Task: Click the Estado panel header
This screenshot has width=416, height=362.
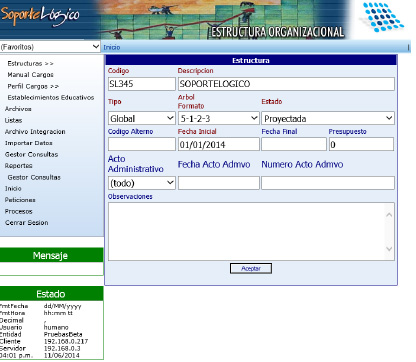Action: (51, 294)
